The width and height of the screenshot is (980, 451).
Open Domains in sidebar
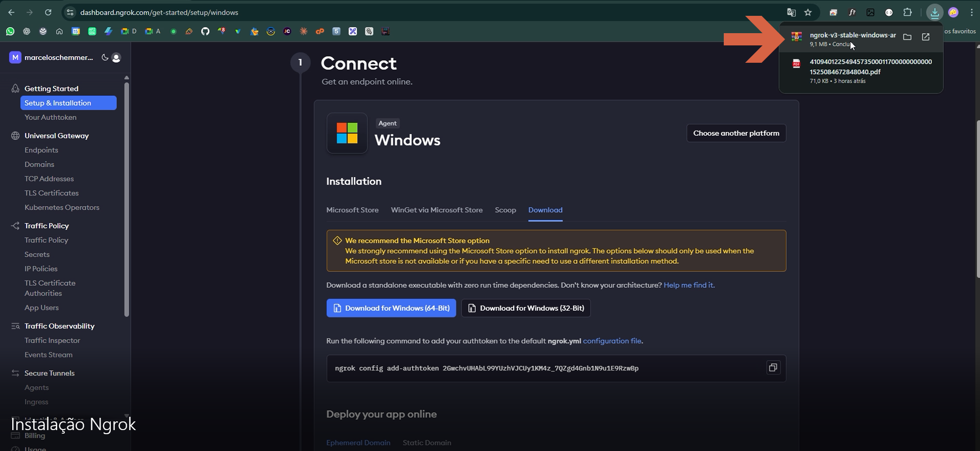(39, 164)
